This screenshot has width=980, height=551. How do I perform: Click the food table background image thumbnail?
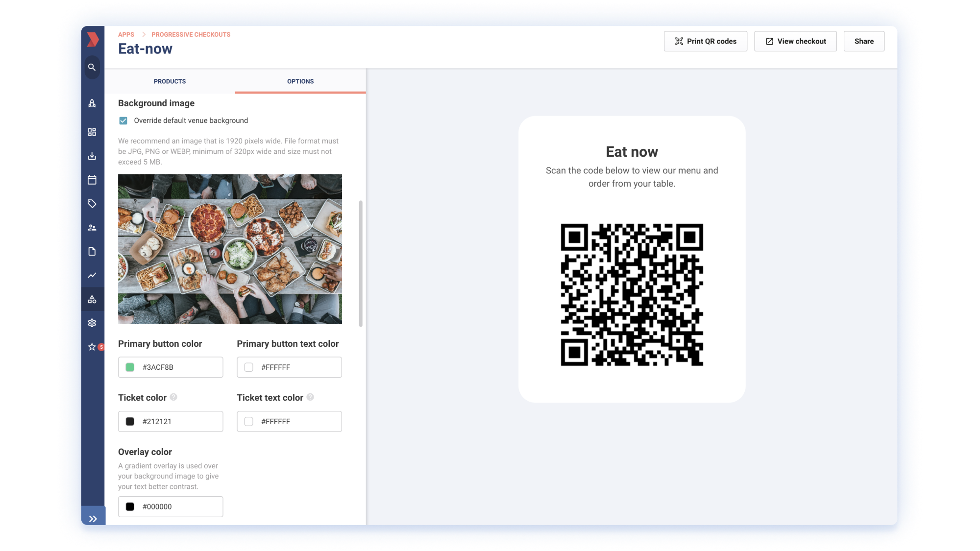click(x=230, y=249)
